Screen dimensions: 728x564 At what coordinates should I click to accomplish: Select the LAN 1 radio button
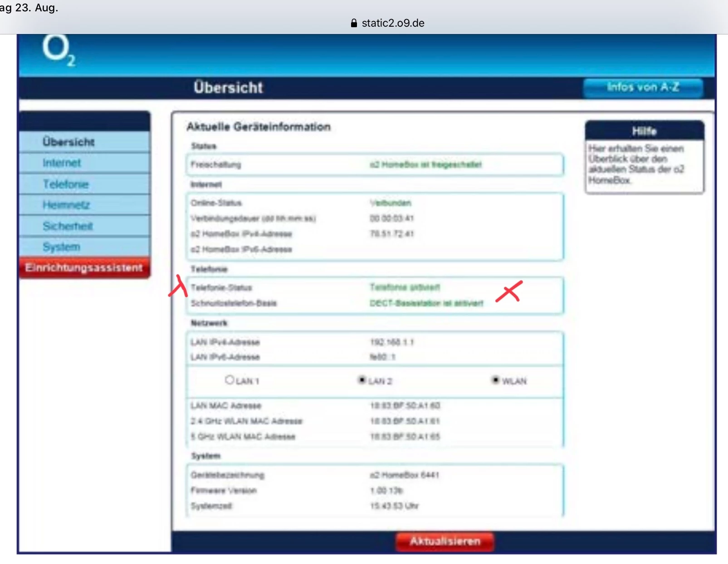pos(230,380)
